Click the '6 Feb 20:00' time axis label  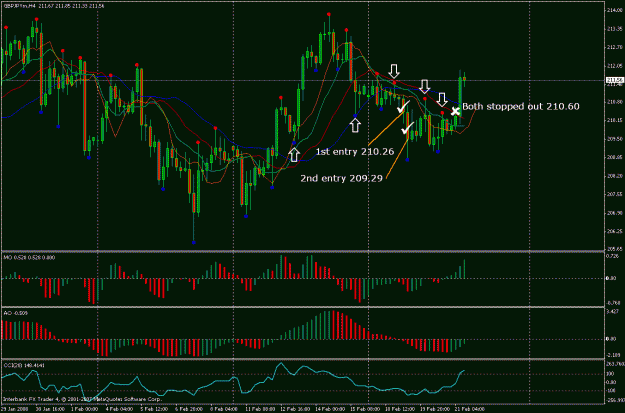(189, 409)
